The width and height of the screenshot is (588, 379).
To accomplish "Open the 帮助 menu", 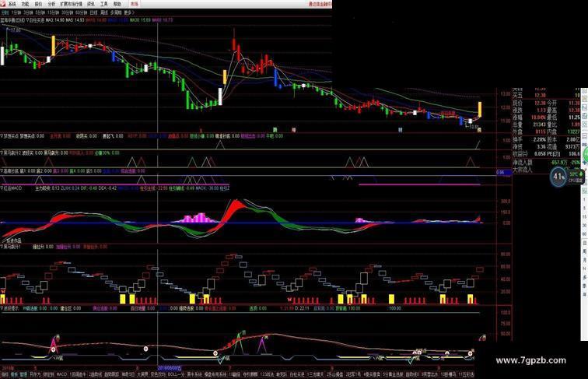I will pos(117,4).
